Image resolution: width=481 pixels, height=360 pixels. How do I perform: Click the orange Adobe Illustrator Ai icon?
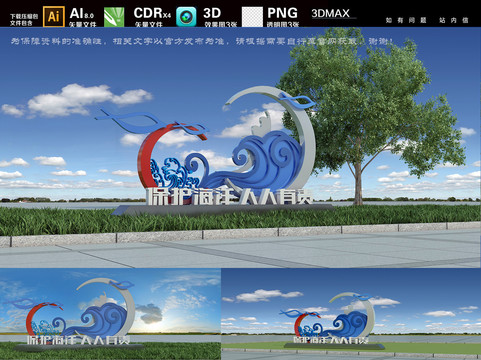[x=54, y=16]
